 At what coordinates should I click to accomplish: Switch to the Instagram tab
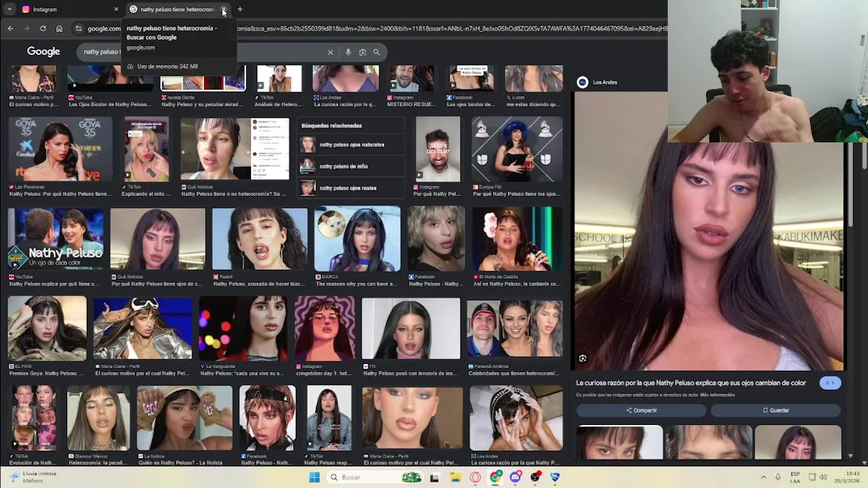69,9
